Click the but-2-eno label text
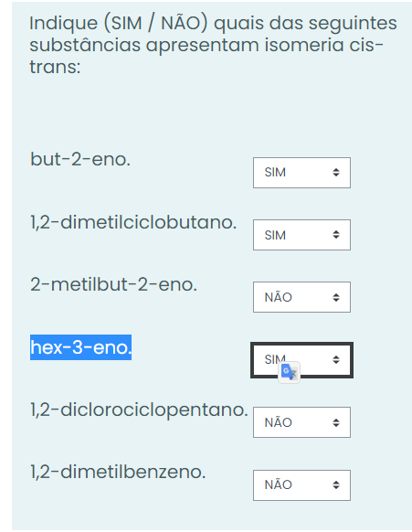This screenshot has width=412, height=532. (80, 159)
